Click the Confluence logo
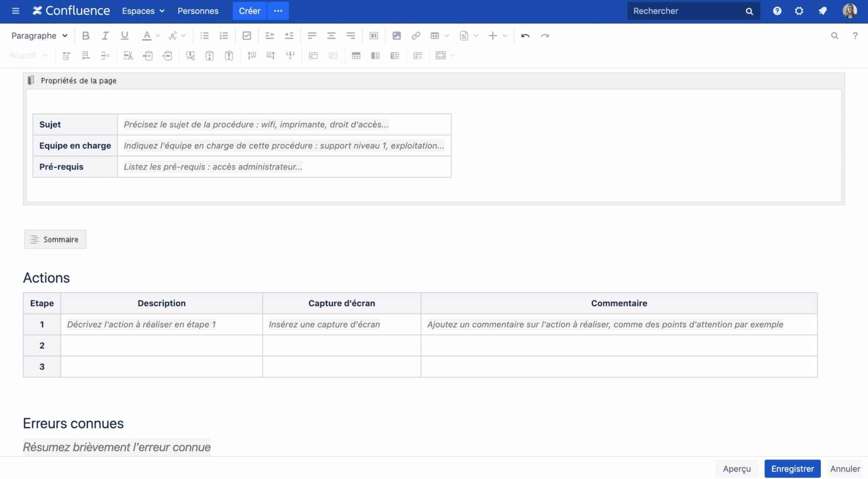This screenshot has height=479, width=868. pos(71,11)
